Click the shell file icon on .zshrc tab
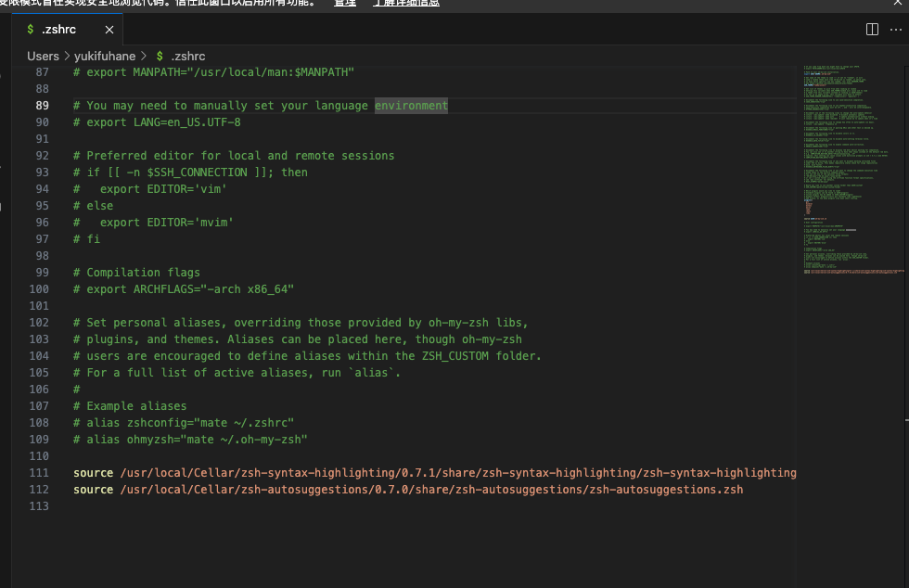This screenshot has height=588, width=909. pyautogui.click(x=31, y=30)
